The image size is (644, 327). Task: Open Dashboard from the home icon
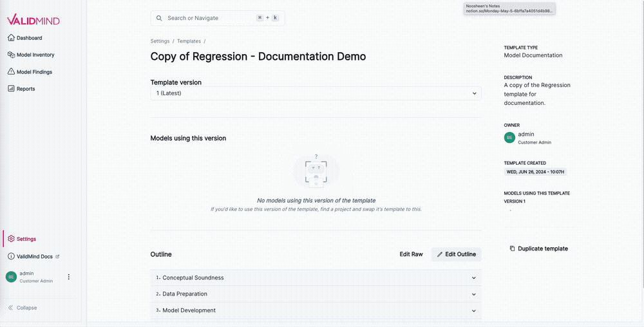(x=11, y=38)
